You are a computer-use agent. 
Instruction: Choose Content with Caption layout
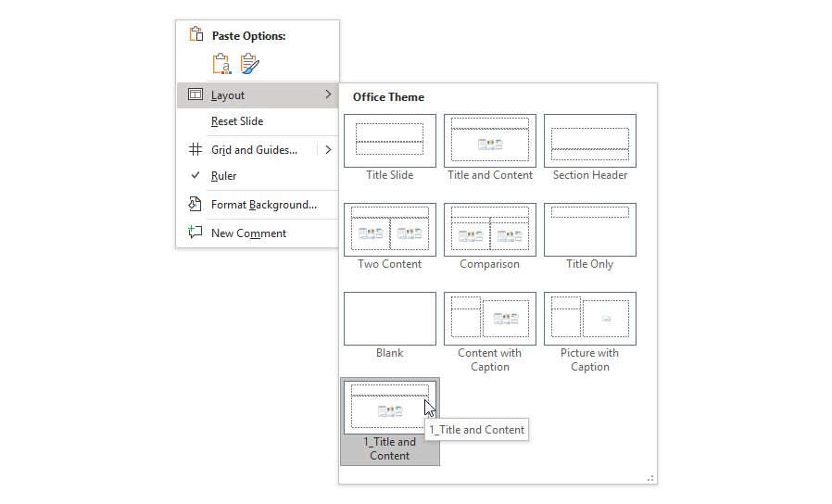click(490, 319)
